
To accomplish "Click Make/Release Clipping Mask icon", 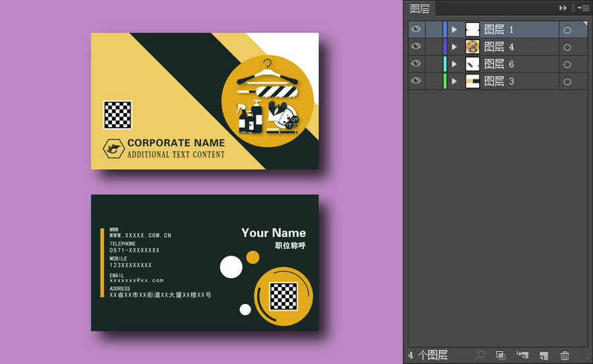I will coord(501,355).
